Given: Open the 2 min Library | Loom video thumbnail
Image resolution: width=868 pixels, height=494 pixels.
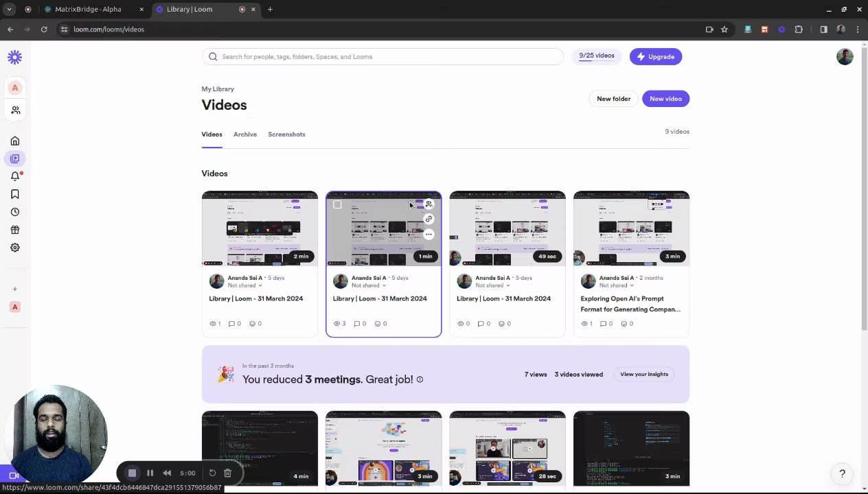Looking at the screenshot, I should [x=260, y=228].
